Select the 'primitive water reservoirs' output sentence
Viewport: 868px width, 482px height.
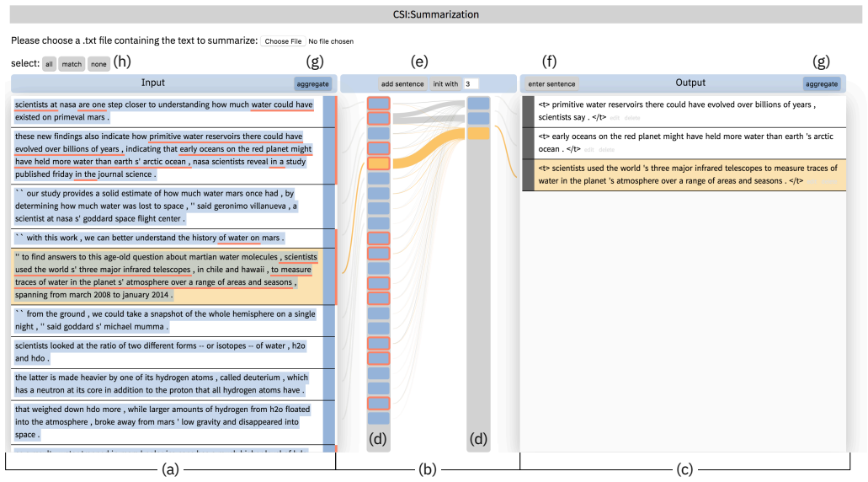click(690, 110)
